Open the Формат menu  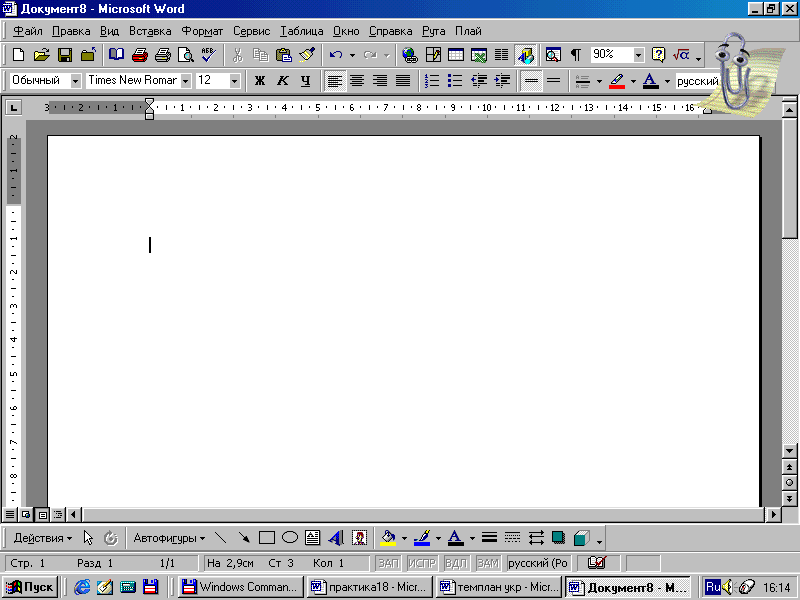[202, 31]
